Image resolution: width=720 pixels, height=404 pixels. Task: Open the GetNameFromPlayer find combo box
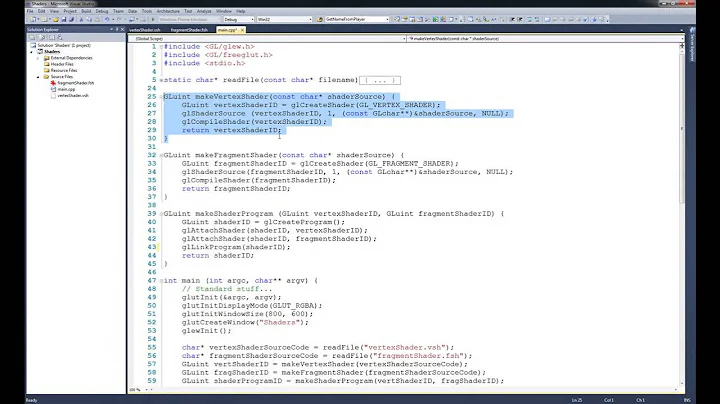tap(387, 19)
